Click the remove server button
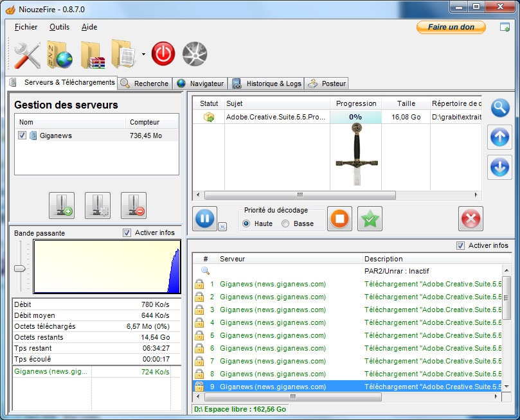520x420 pixels. pyautogui.click(x=134, y=206)
